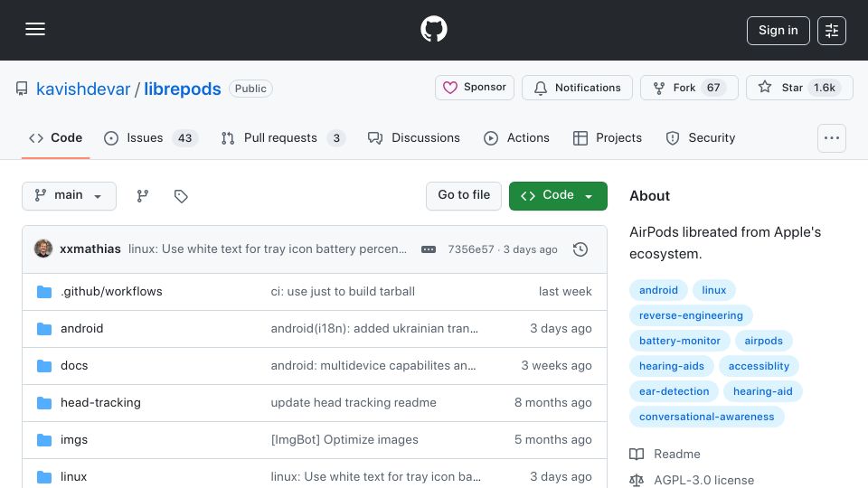The image size is (868, 488).
Task: Open the android folder
Action: pyautogui.click(x=82, y=329)
